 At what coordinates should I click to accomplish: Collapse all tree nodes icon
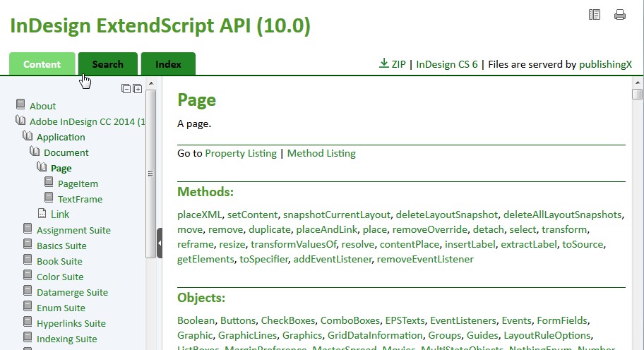[126, 89]
